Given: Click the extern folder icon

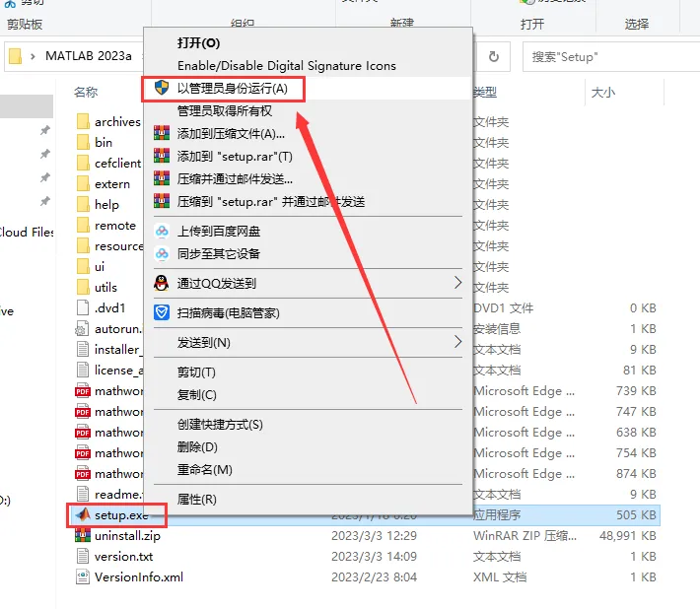Looking at the screenshot, I should 83,183.
